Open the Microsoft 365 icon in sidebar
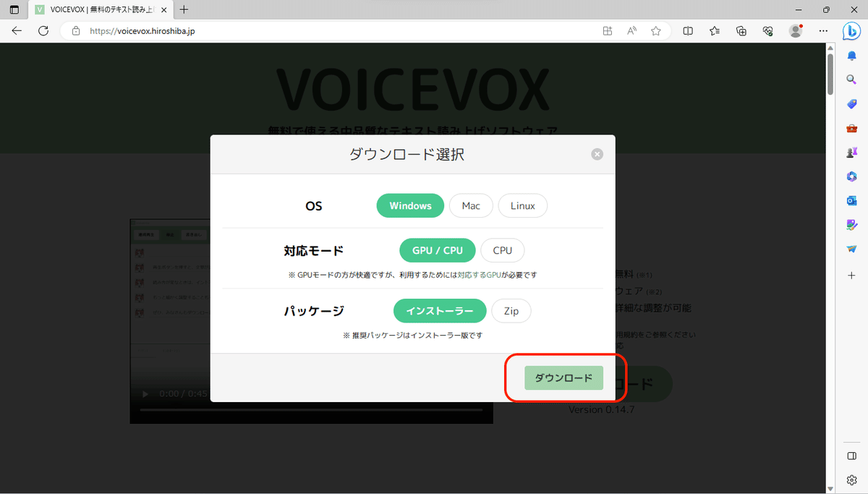This screenshot has height=494, width=868. 852,177
